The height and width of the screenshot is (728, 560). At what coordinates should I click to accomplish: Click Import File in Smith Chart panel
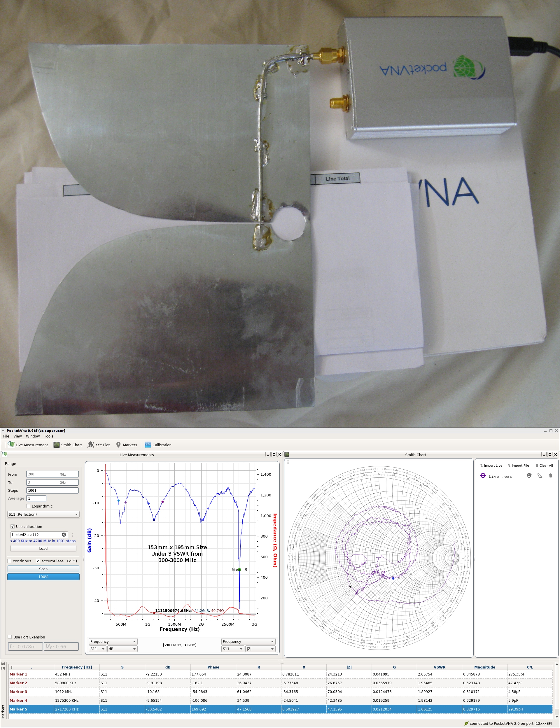518,465
